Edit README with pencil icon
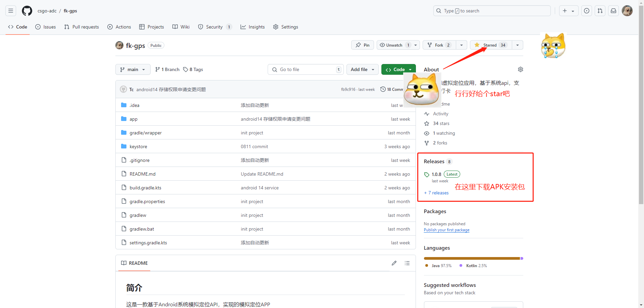The height and width of the screenshot is (308, 644). click(x=394, y=263)
